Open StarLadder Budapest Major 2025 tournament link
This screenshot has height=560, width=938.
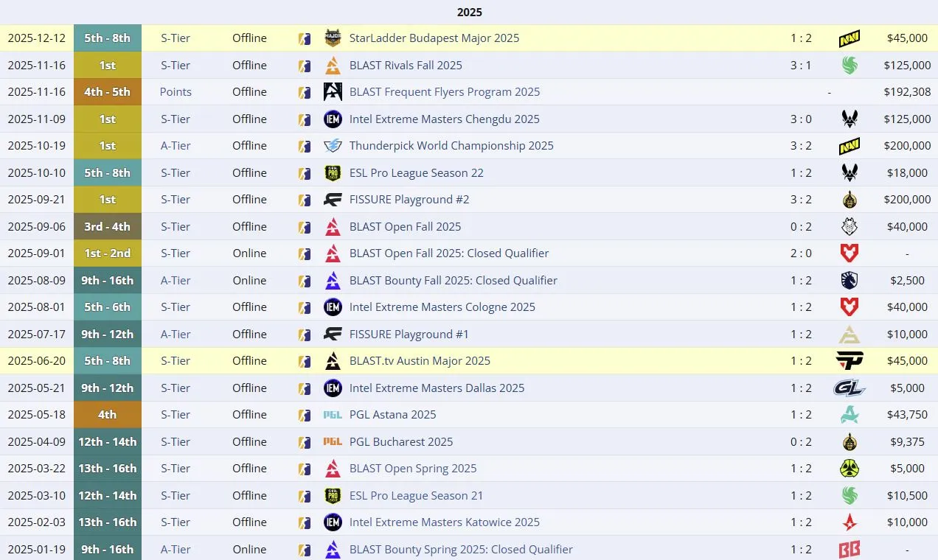(434, 38)
